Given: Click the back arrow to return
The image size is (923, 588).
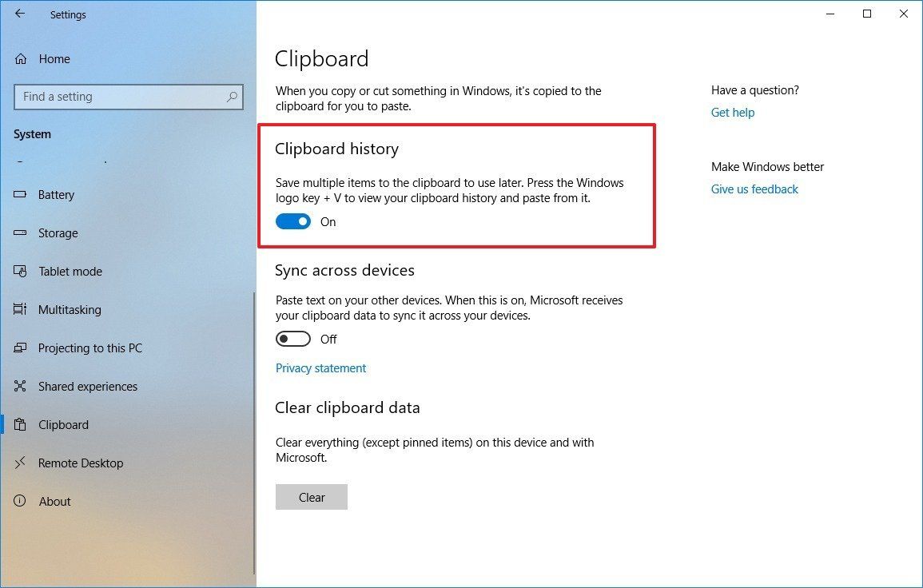Looking at the screenshot, I should pos(19,14).
